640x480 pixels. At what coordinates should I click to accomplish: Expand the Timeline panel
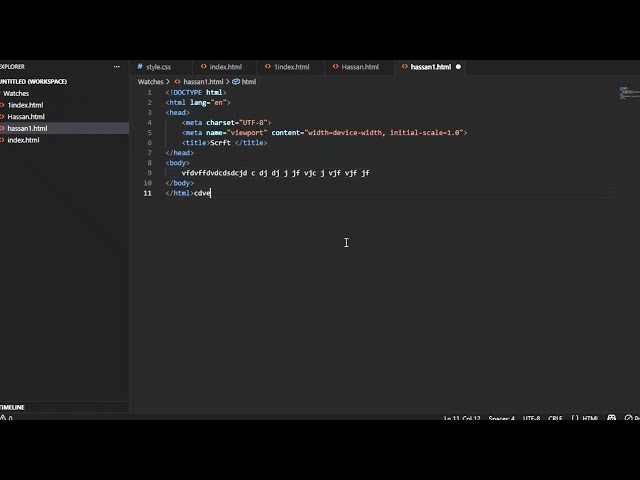tap(14, 407)
